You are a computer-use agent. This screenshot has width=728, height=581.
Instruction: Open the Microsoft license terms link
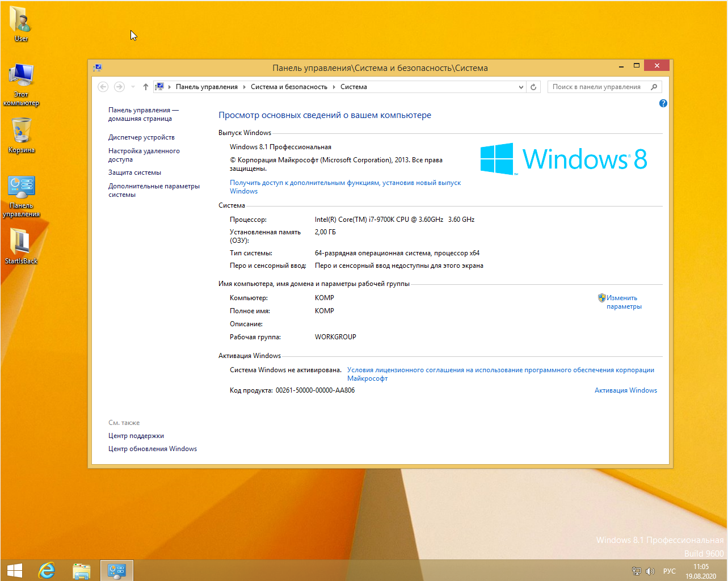coord(500,374)
